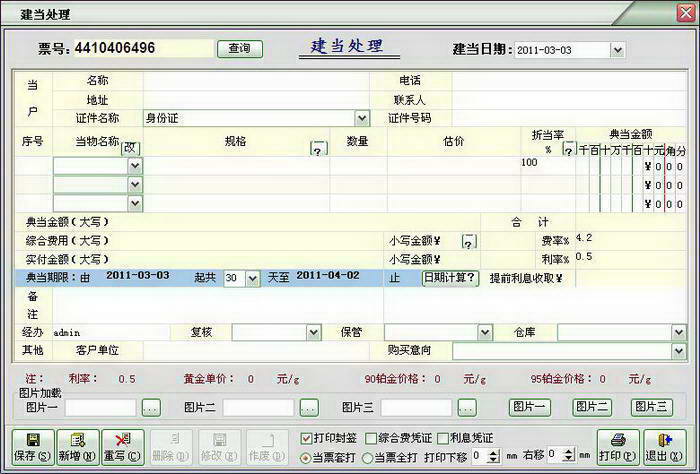Click the 查询 query button

[x=240, y=49]
